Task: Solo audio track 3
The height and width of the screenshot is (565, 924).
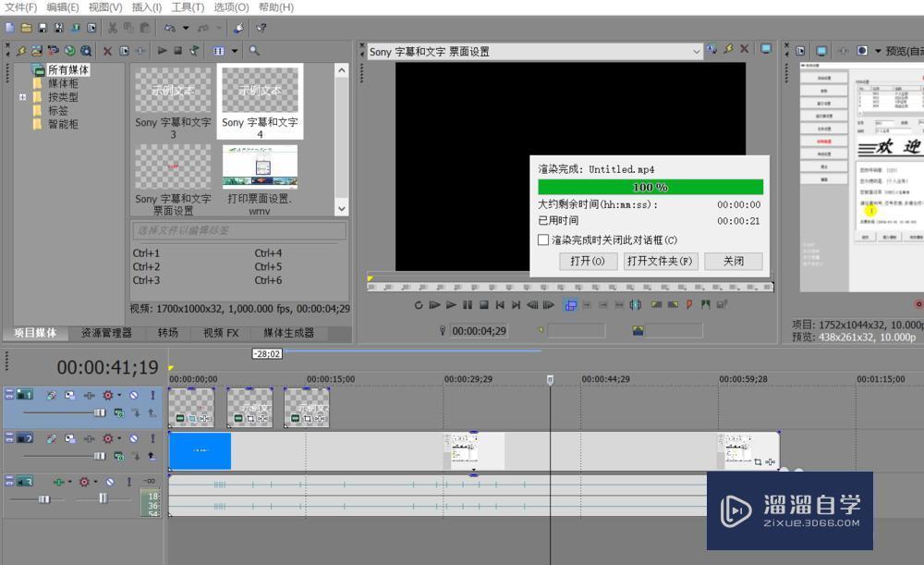Action: [x=129, y=482]
